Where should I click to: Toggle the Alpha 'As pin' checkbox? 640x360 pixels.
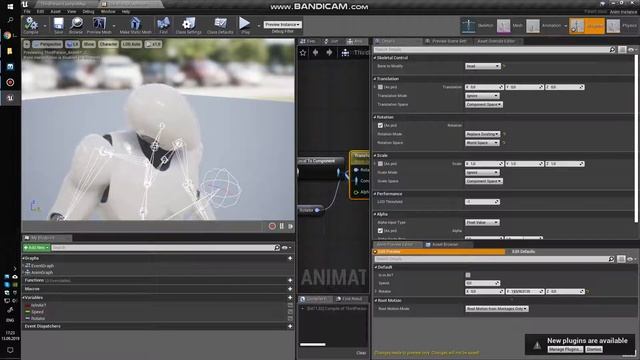[380, 231]
